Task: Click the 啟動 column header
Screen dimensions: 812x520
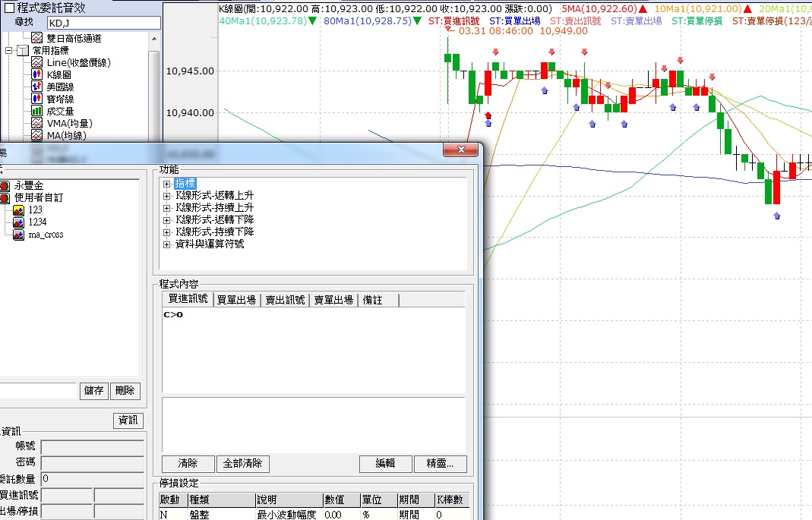Action: 173,500
